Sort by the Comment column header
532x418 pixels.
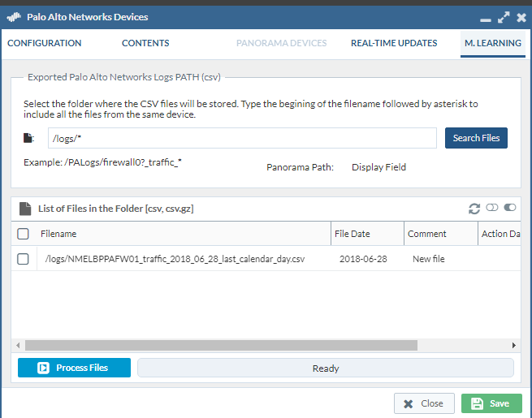(x=427, y=234)
